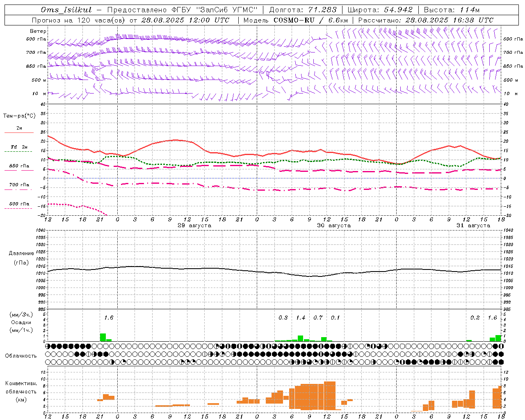The image size is (525, 420).
Task: Click the 'Ветер' wind panel label
Action: (38, 31)
